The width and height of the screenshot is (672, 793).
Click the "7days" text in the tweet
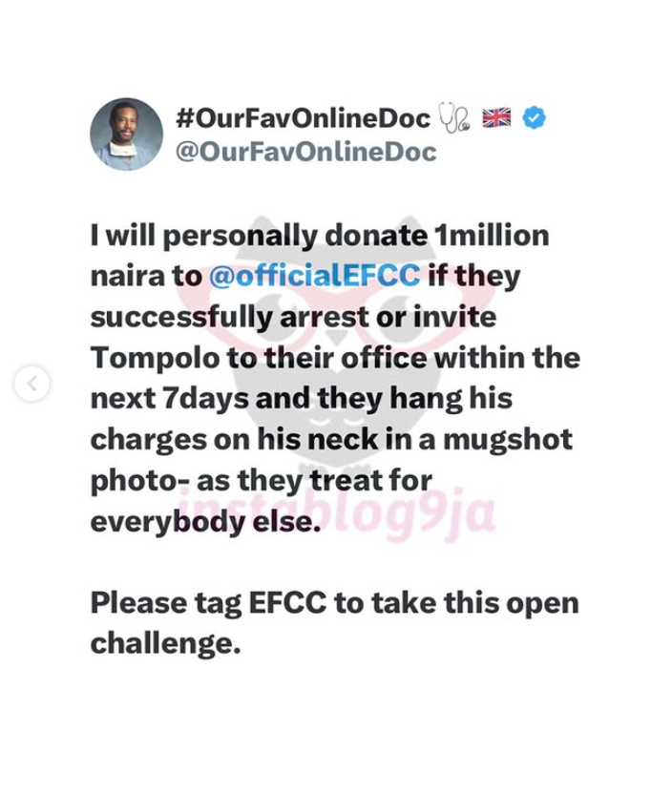[x=201, y=399]
